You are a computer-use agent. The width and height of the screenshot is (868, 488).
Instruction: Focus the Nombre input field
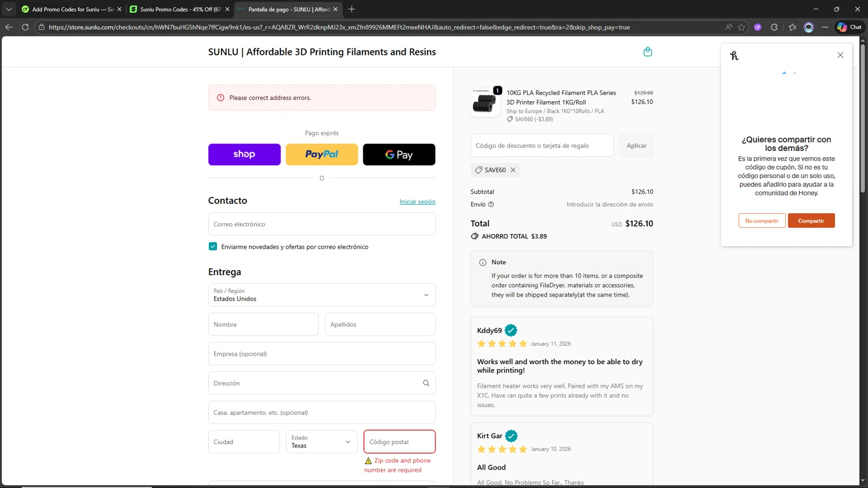pos(263,324)
